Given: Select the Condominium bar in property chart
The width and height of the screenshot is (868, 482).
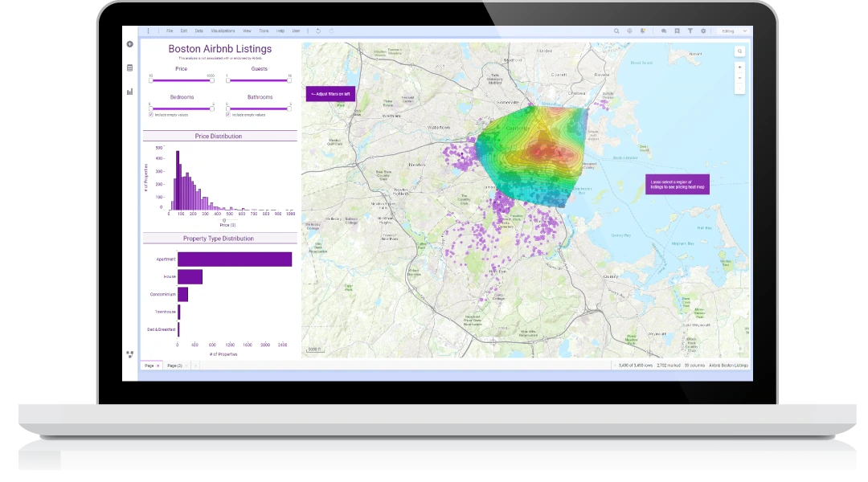Looking at the screenshot, I should [182, 294].
